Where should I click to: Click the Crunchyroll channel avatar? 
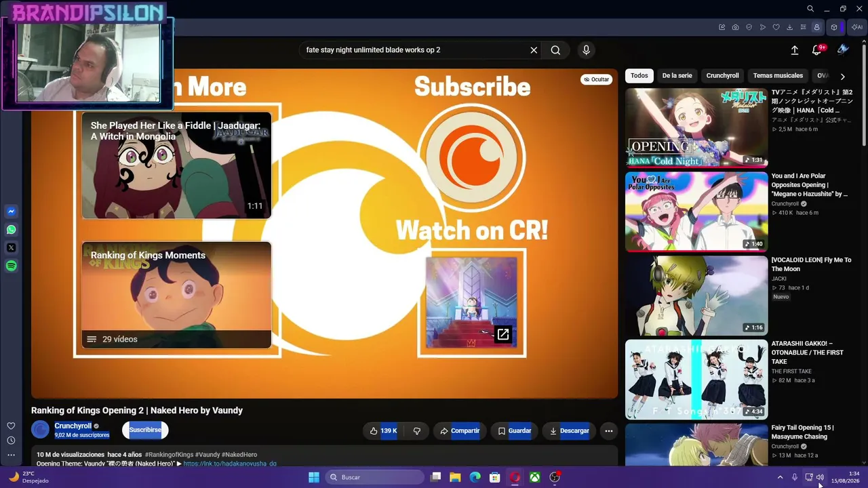[41, 430]
